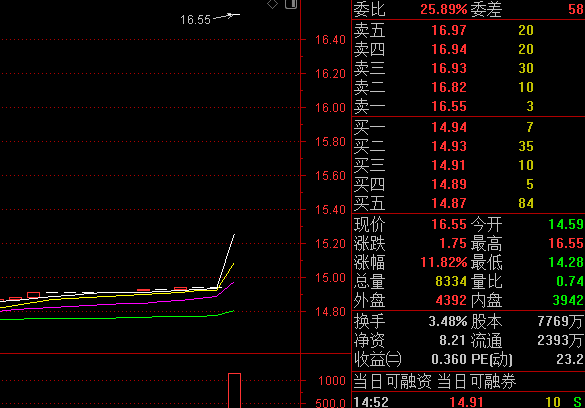Click the panel toggle icon beside the diamond

pos(291,4)
